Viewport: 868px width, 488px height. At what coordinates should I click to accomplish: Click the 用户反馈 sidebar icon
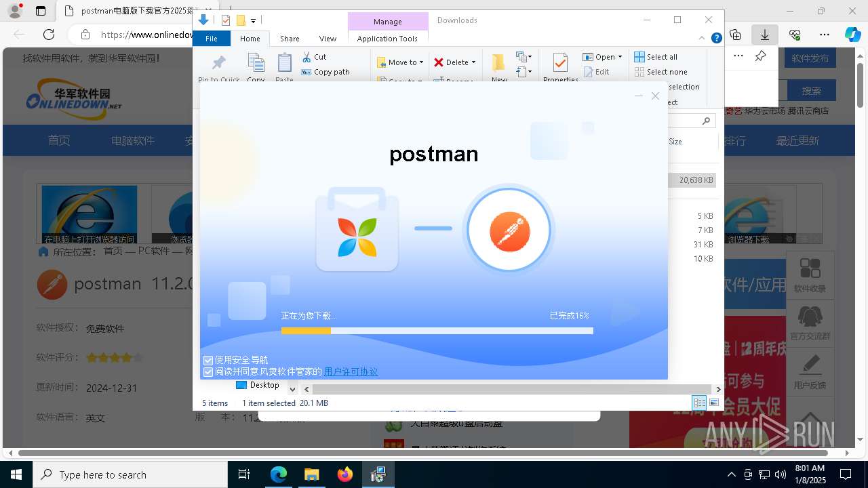point(810,371)
